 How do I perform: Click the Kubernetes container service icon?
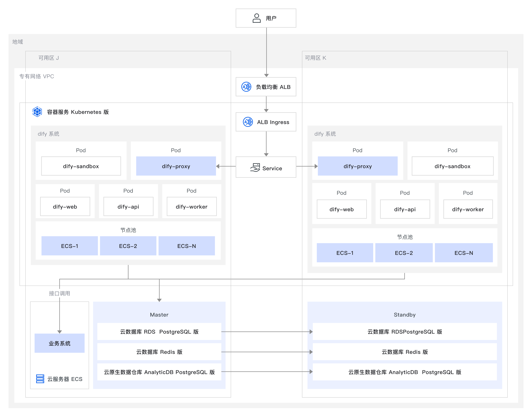pos(37,112)
